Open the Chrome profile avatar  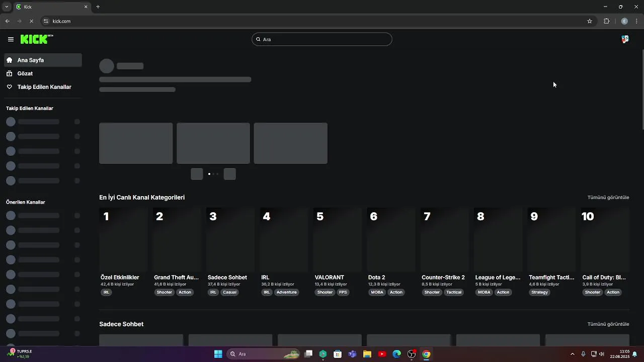[x=624, y=21]
